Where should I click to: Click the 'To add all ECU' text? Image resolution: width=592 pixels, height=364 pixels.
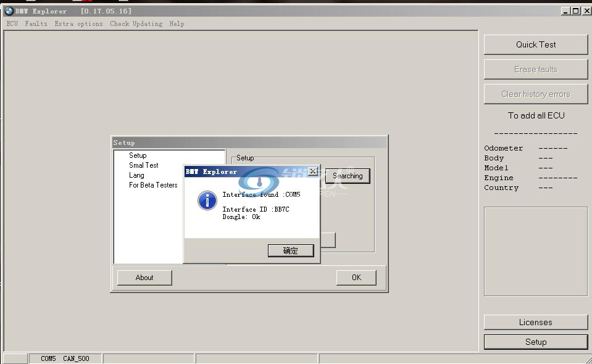536,115
